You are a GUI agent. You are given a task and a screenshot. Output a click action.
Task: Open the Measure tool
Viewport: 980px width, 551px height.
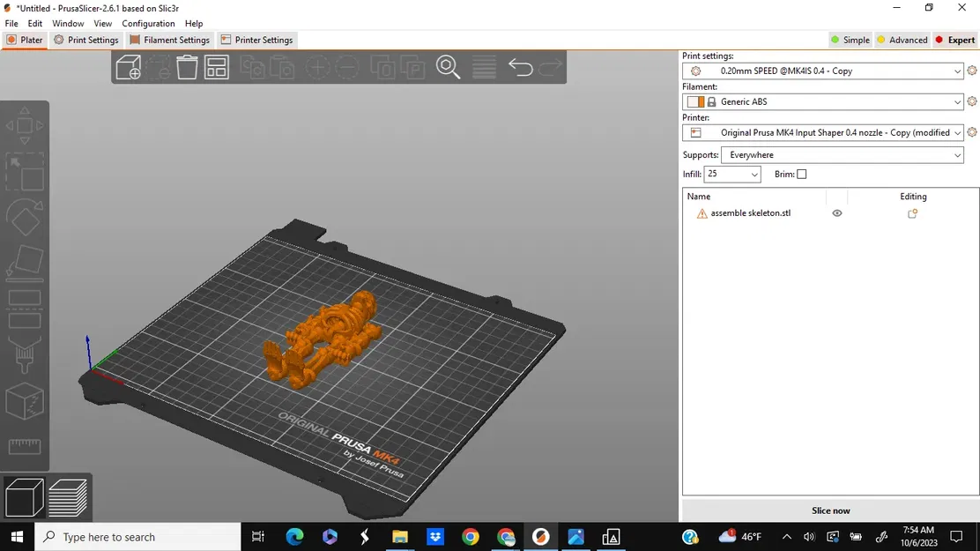point(25,448)
